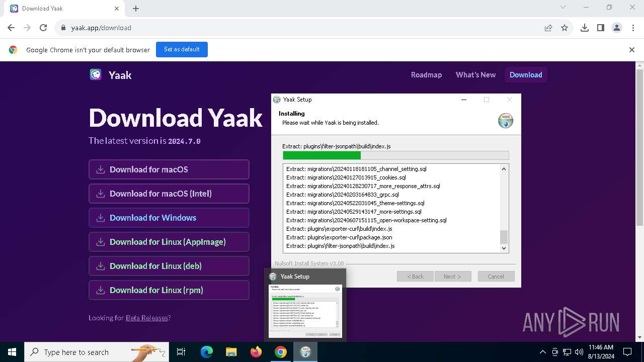
Task: Click the Yaak logo icon in header
Action: 96,75
